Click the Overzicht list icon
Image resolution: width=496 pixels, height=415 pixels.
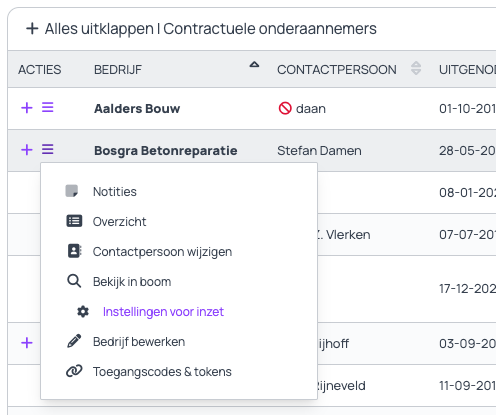click(74, 221)
